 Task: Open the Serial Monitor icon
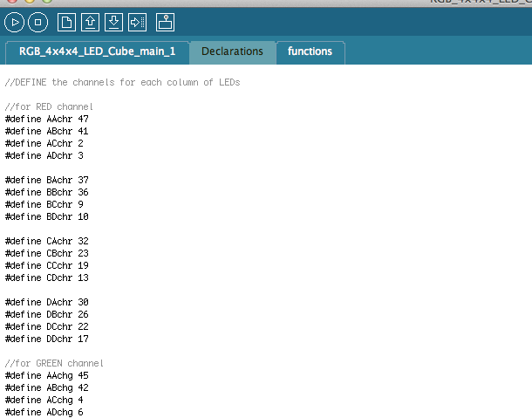[165, 23]
